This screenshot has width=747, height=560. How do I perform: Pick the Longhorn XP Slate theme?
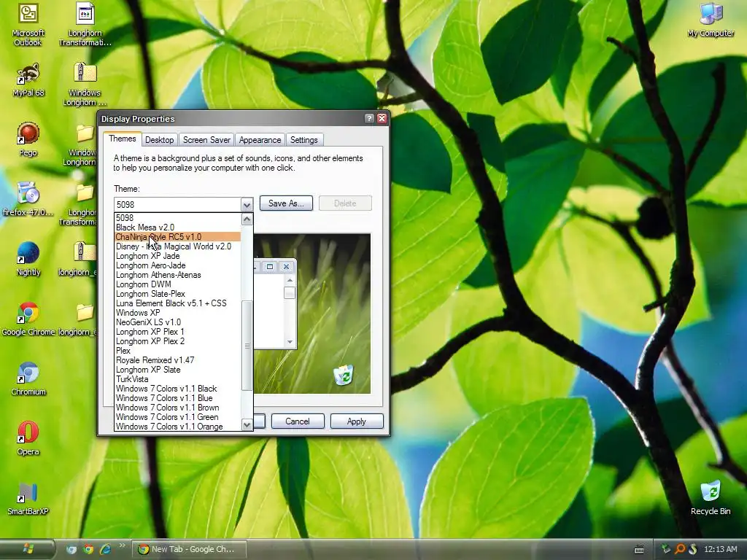(178, 370)
